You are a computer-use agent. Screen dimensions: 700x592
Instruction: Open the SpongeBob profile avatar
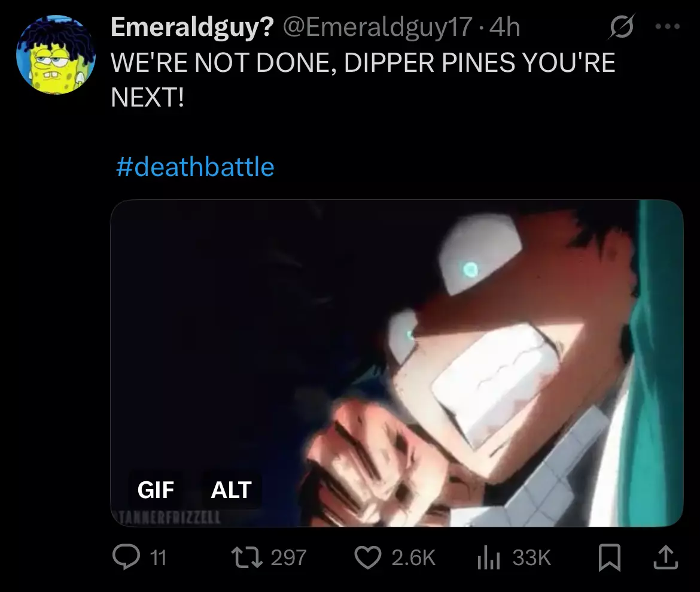click(x=56, y=54)
